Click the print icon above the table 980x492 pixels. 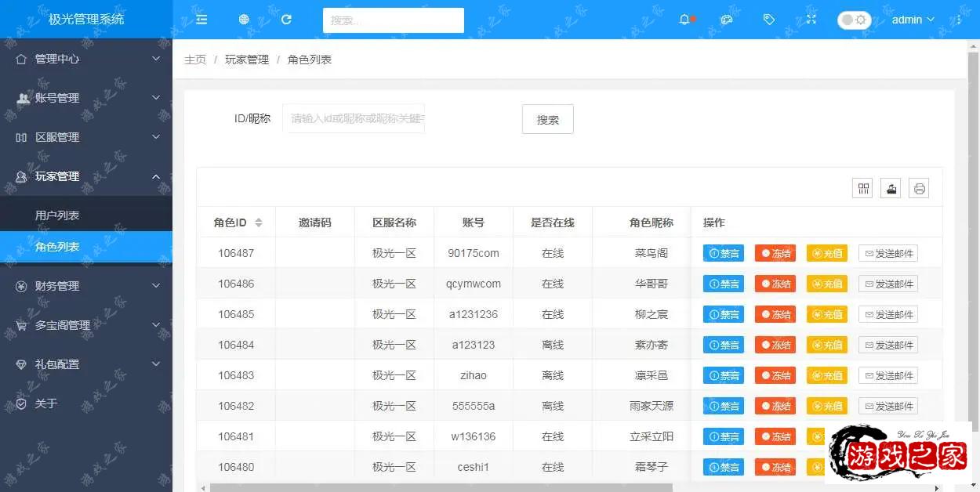[x=919, y=188]
